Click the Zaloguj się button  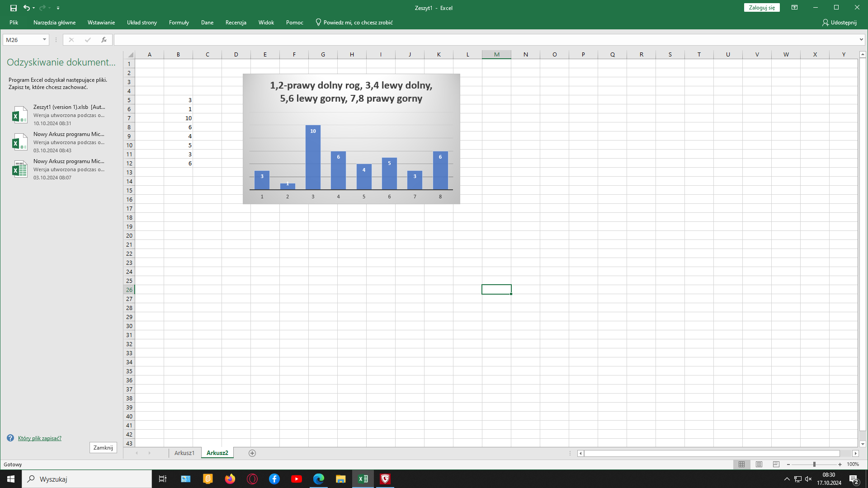point(762,8)
